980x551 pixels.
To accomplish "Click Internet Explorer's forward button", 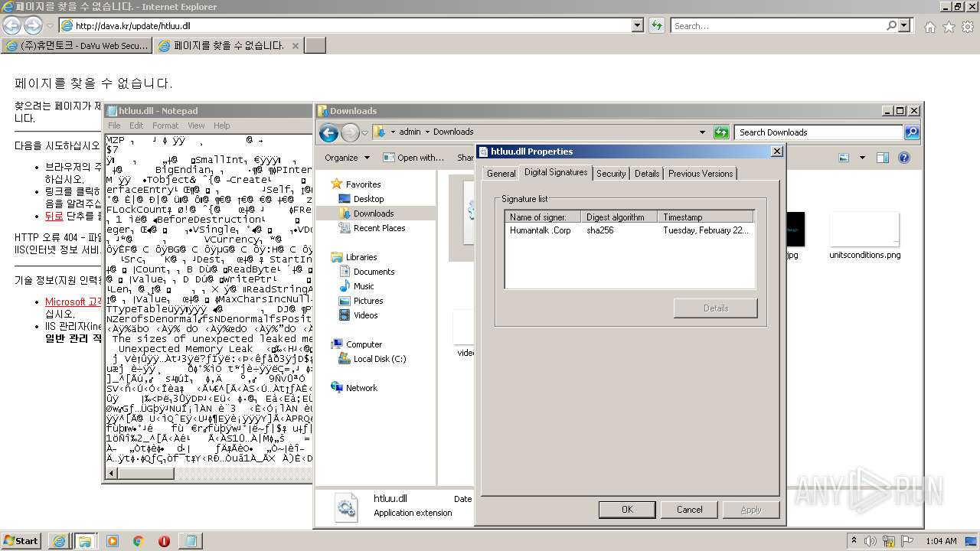I will (x=33, y=25).
